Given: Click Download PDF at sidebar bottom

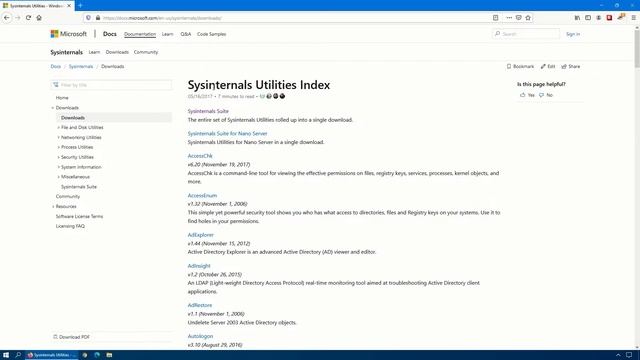Looking at the screenshot, I should pos(71,337).
